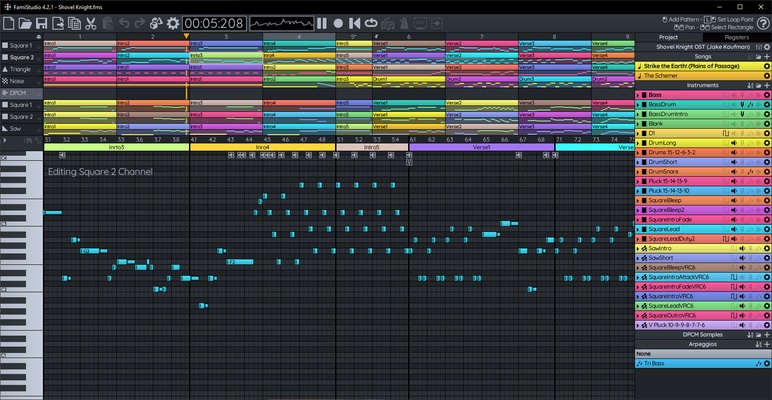Expand the BassDrum instrument row
Viewport: 772px width, 400px height.
click(x=638, y=104)
